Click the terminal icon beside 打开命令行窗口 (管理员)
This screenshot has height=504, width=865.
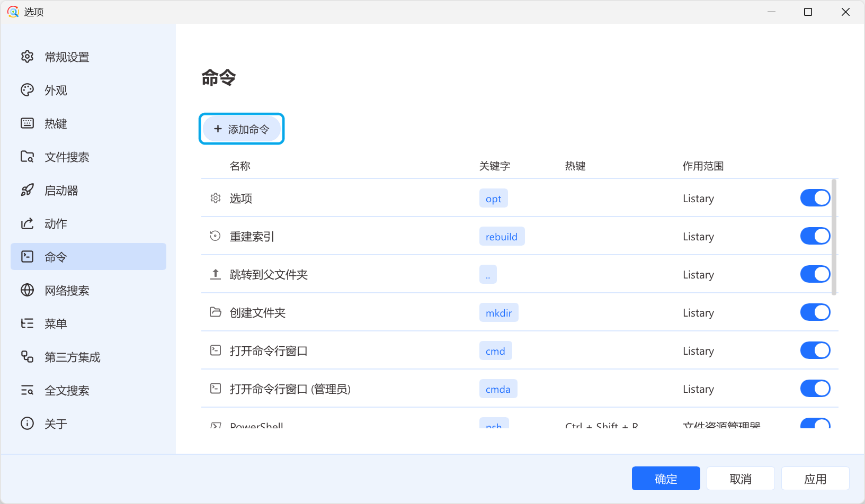tap(216, 389)
